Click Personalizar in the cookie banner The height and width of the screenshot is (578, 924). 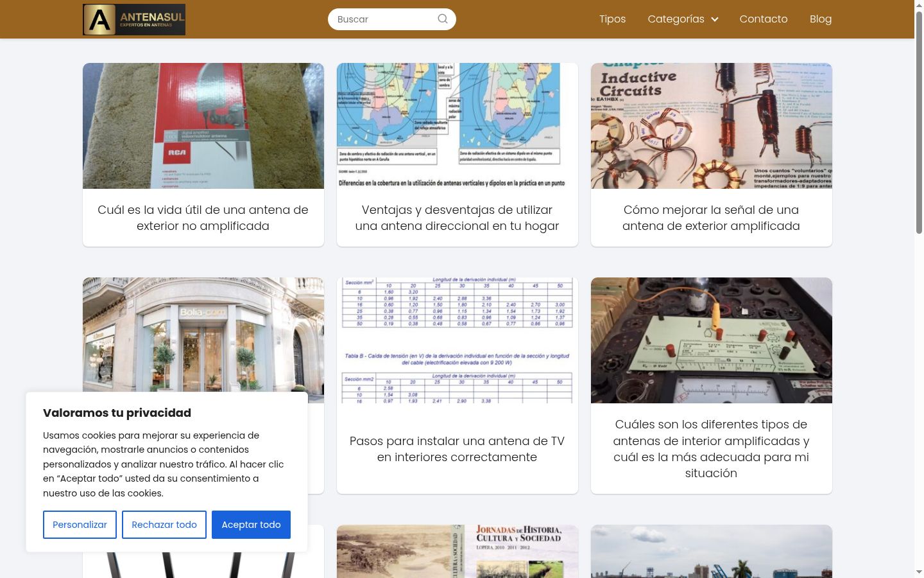tap(80, 525)
